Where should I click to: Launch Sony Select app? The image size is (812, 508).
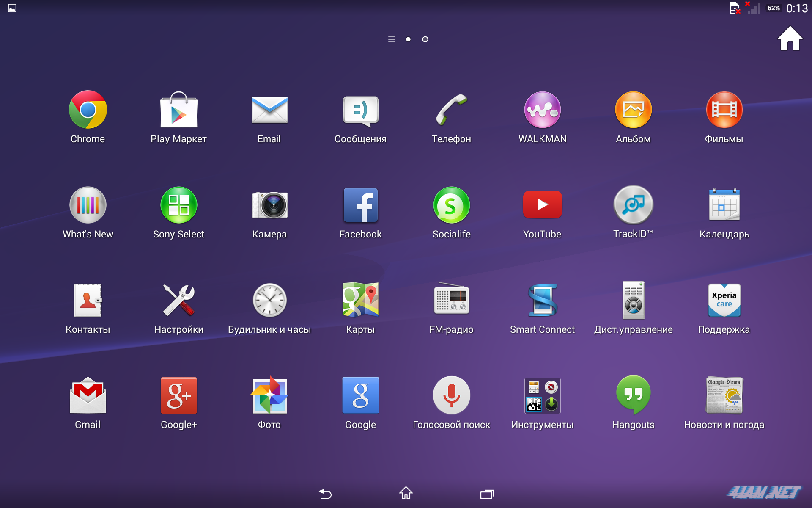click(178, 205)
